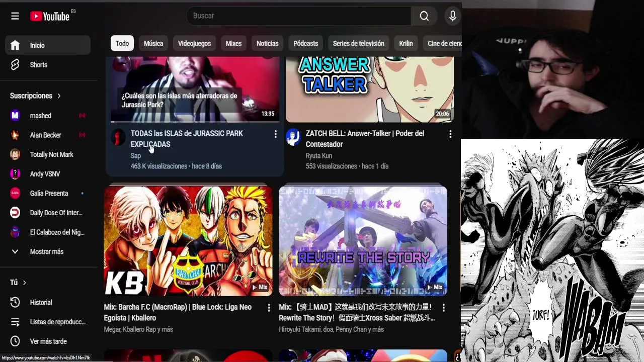
Task: Open Historial in the sidebar
Action: (x=48, y=303)
